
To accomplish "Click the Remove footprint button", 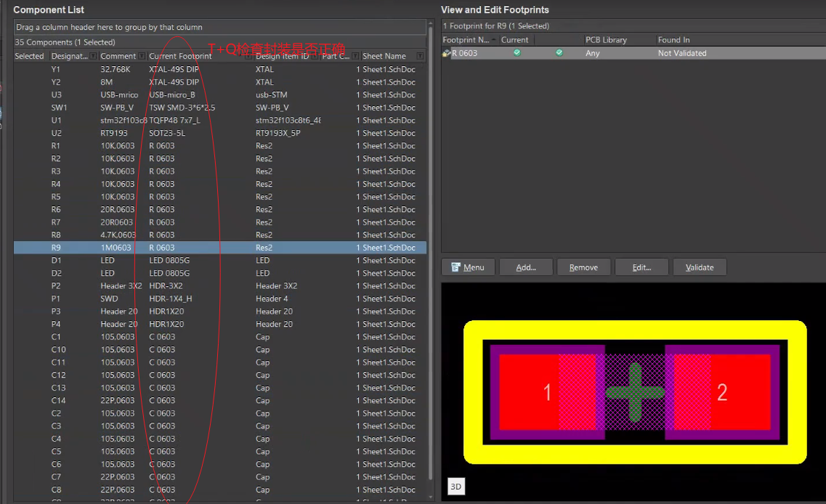I will click(x=583, y=267).
